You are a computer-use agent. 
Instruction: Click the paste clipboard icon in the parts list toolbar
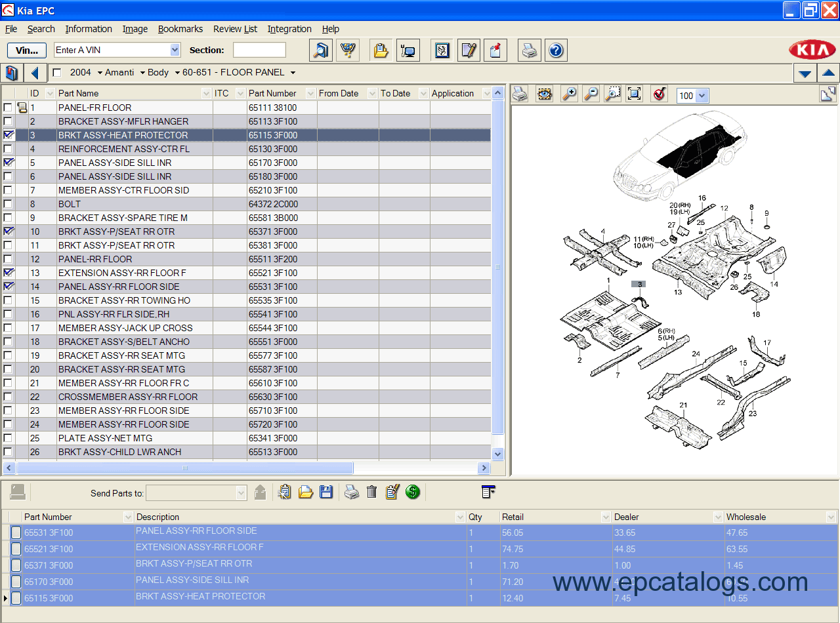pyautogui.click(x=284, y=492)
